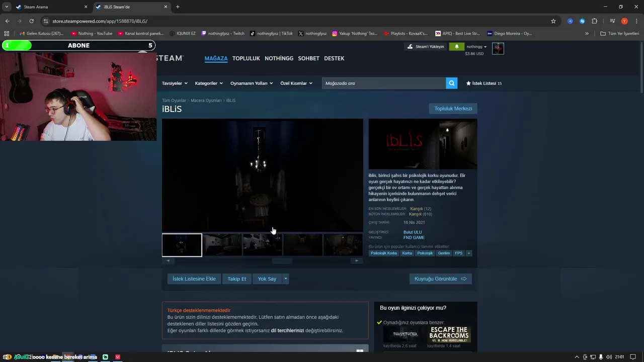Select the first highlighted screenshot thumbnail
Screen dimensions: 644x362
pos(182,245)
